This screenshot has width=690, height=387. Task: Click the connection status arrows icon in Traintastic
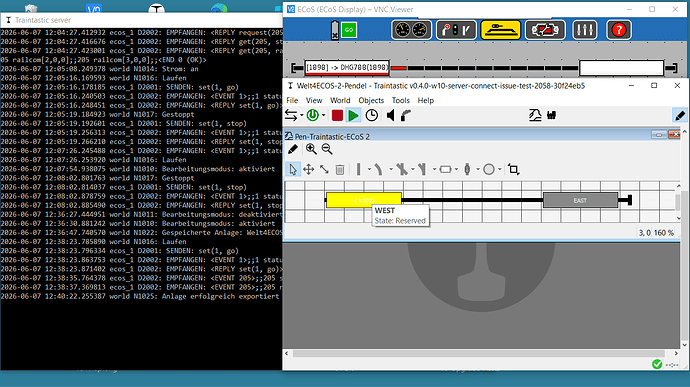(291, 115)
